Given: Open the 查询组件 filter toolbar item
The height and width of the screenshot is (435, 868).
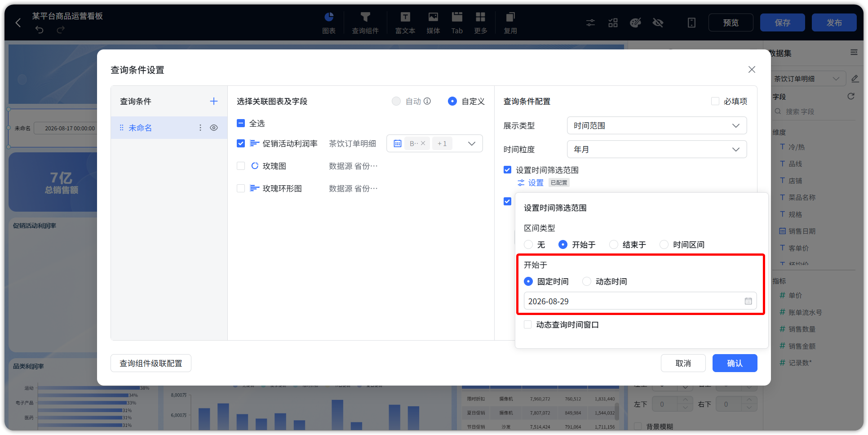Looking at the screenshot, I should (x=365, y=22).
